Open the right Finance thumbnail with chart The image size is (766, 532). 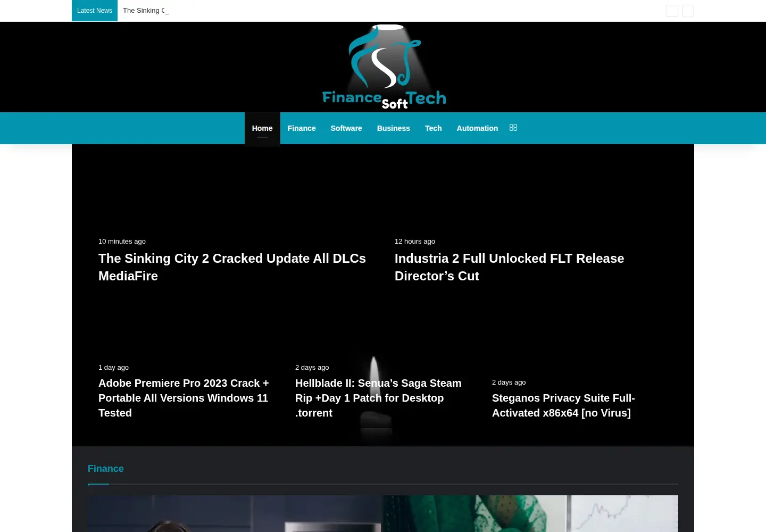coord(530,514)
